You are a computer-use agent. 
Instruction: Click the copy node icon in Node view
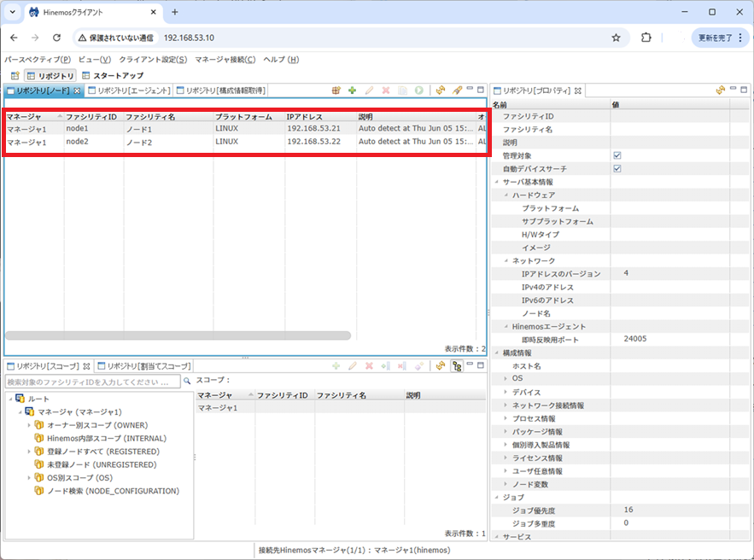pos(402,90)
